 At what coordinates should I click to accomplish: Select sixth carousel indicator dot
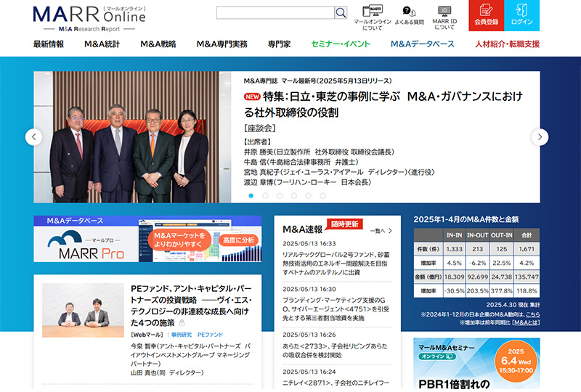[322, 195]
